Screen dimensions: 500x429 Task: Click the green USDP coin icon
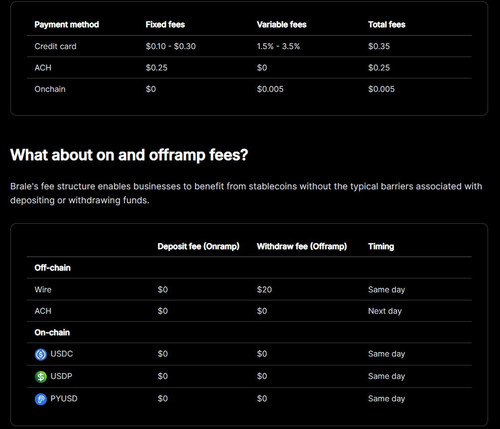[x=41, y=377]
